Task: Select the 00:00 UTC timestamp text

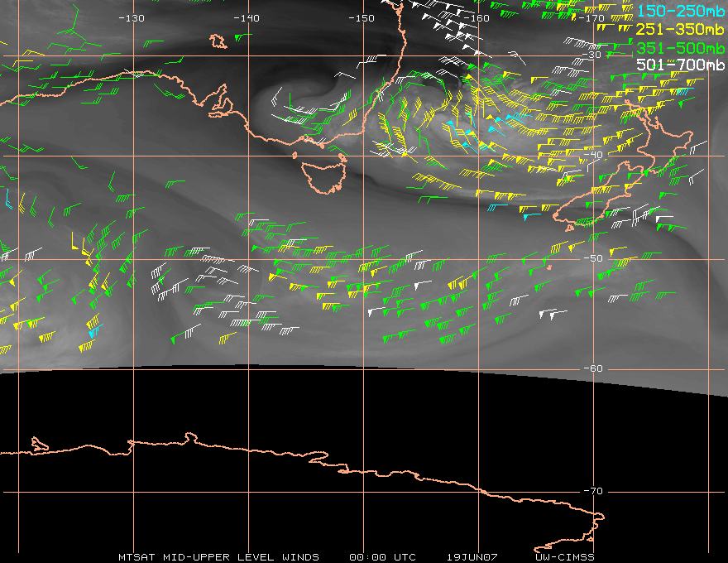Action: [x=382, y=556]
